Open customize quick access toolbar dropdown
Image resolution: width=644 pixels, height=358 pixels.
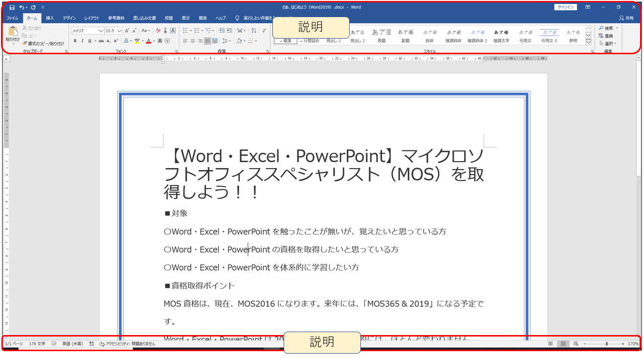coord(43,7)
